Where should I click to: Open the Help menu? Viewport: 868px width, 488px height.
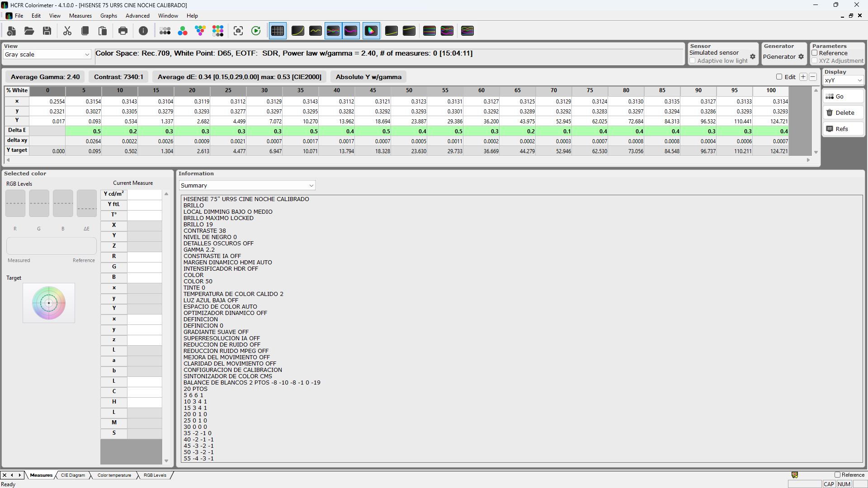(192, 15)
